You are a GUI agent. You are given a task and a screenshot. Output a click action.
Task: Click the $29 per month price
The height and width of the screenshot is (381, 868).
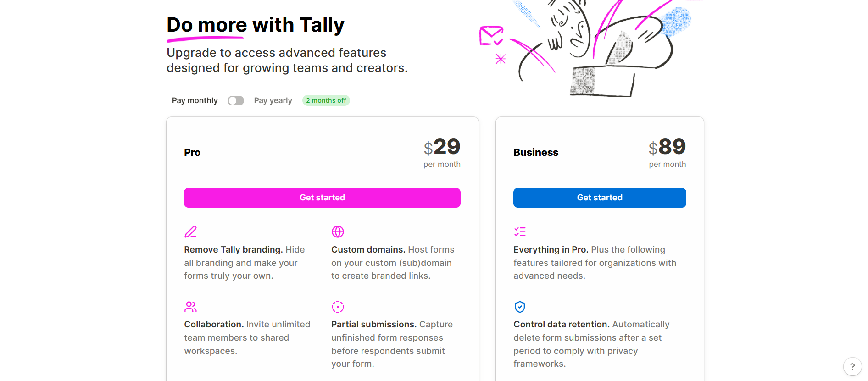tap(442, 148)
